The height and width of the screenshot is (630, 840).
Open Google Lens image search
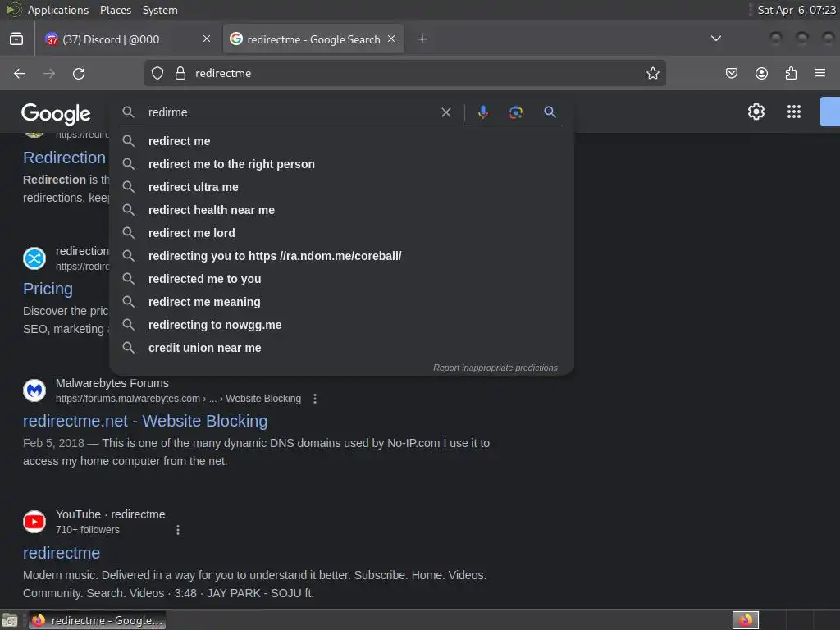(x=515, y=112)
